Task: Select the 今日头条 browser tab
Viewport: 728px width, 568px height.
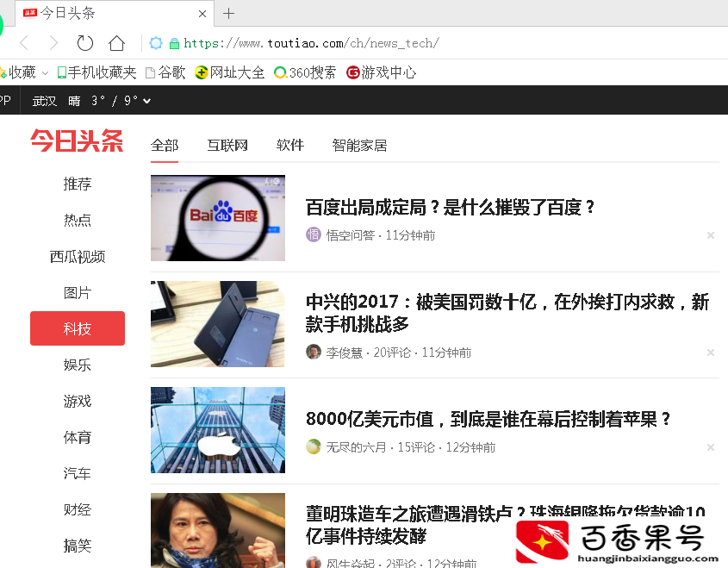Action: [x=115, y=14]
